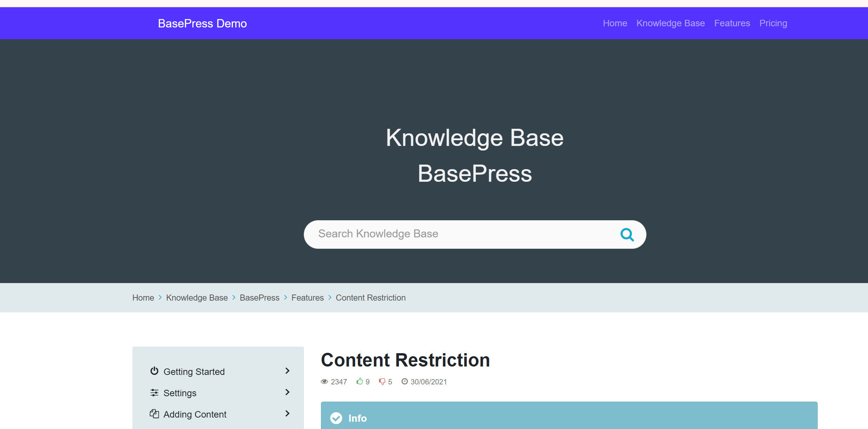Click the clock icon by the date
Viewport: 868px width, 429px height.
point(405,381)
